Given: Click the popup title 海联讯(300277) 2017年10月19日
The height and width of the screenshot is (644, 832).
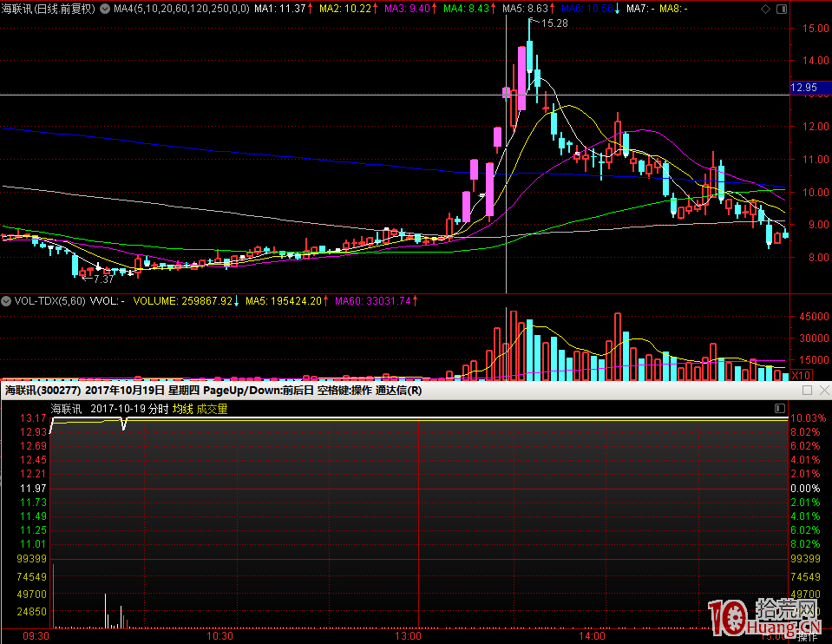Looking at the screenshot, I should click(85, 391).
